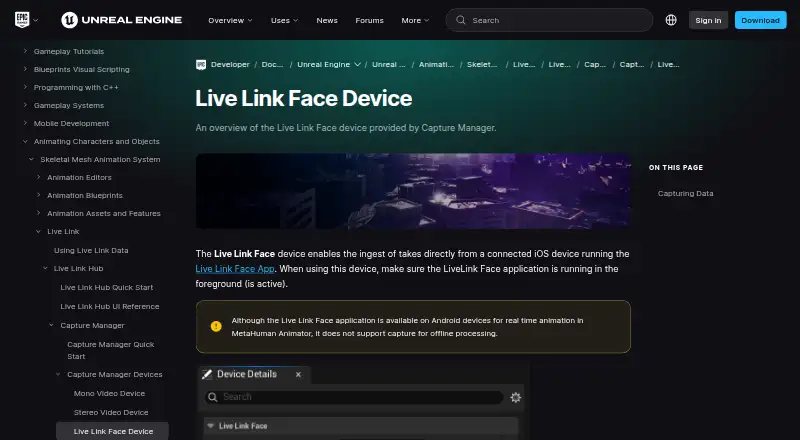Open the Forums page

point(369,20)
